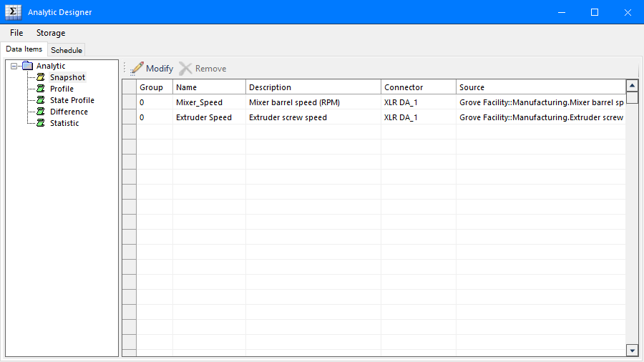Image resolution: width=644 pixels, height=362 pixels.
Task: Click the Name column header
Action: coord(209,87)
